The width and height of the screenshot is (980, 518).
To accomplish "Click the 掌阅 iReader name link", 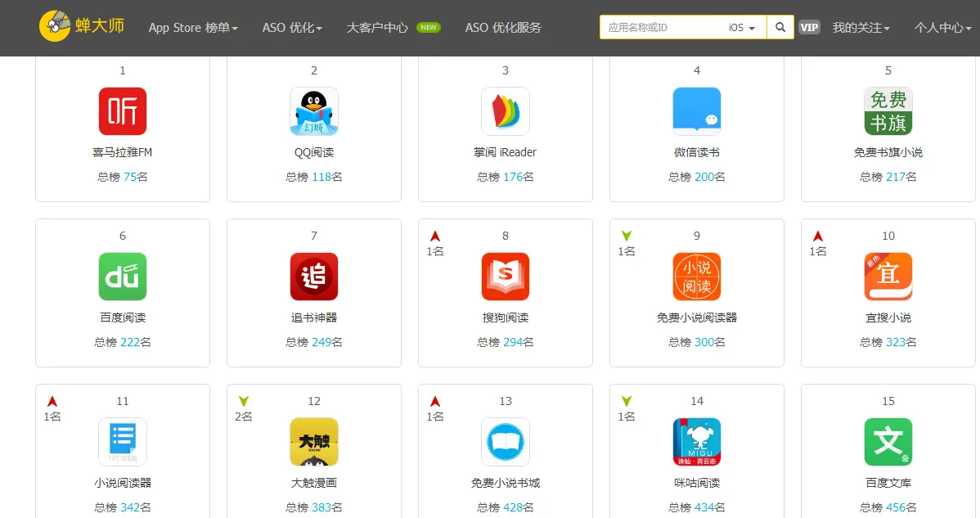I will point(505,152).
